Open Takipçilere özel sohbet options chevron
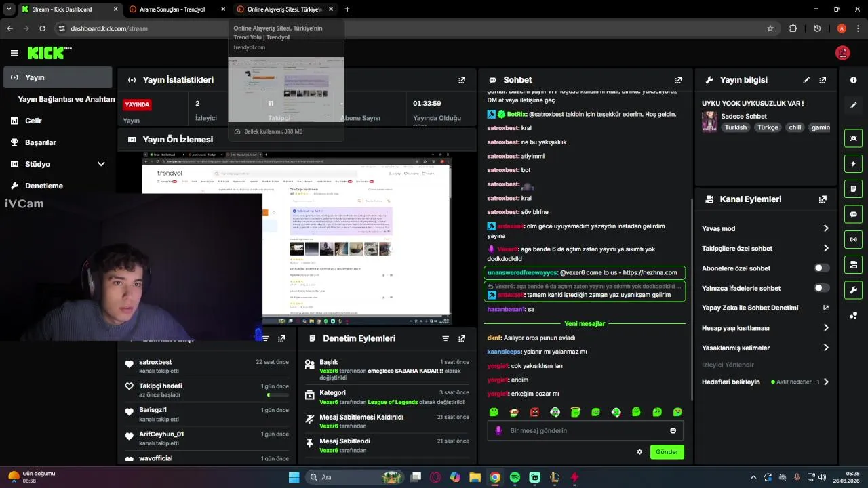 [x=826, y=248]
